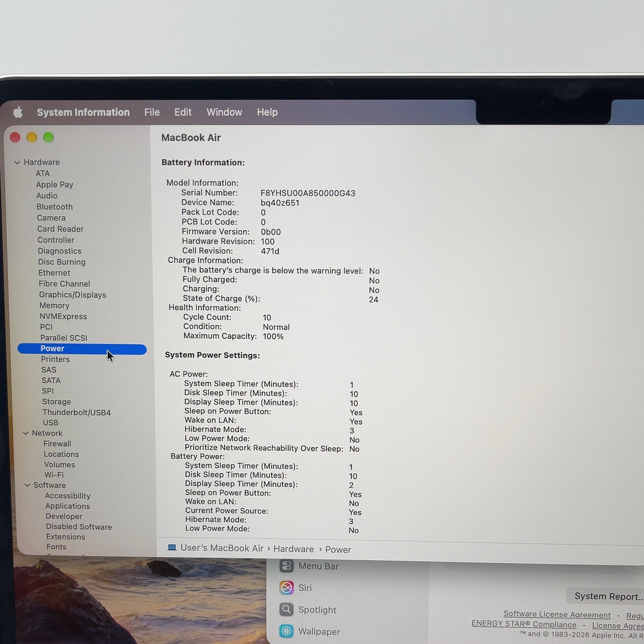
Task: Open the Siri settings icon
Action: tap(287, 588)
